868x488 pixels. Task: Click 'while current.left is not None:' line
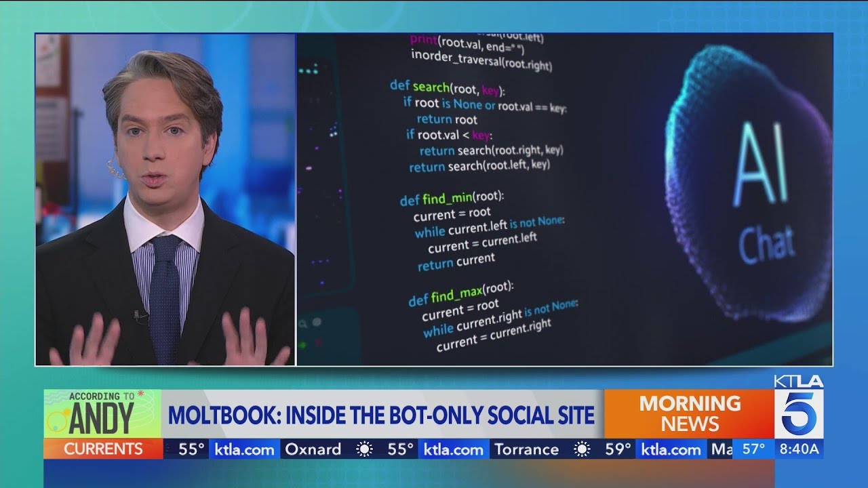click(490, 226)
